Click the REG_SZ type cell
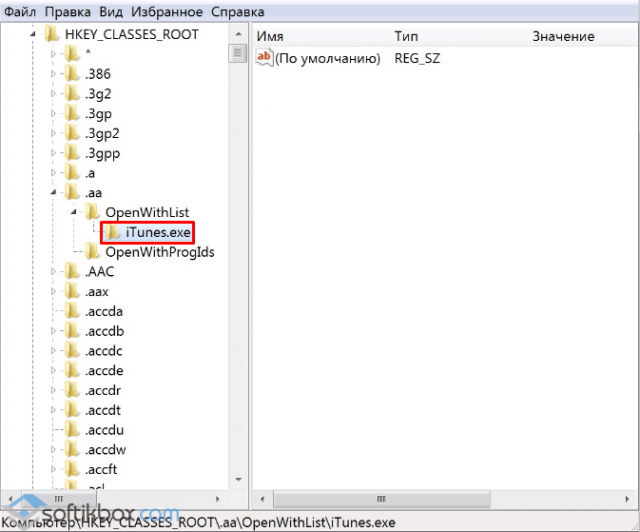The width and height of the screenshot is (640, 532). (x=417, y=58)
